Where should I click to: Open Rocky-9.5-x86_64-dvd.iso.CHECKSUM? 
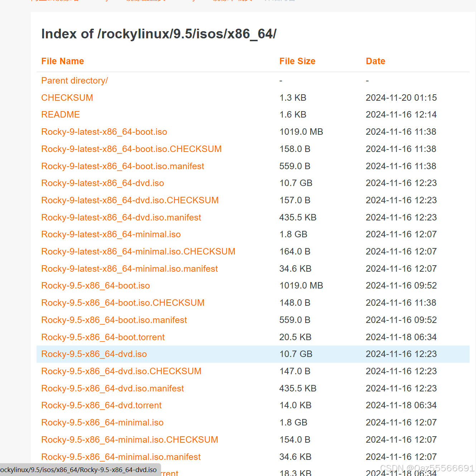tap(121, 371)
